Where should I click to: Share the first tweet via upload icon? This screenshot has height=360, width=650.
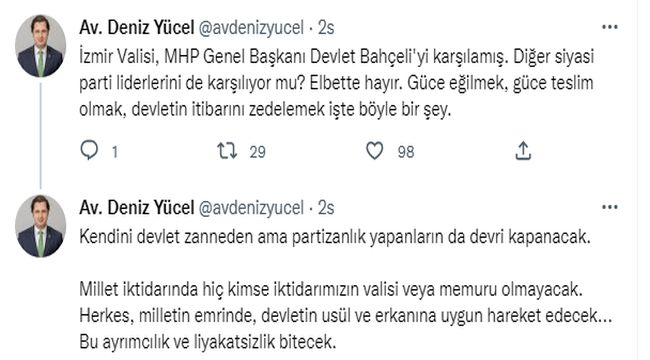pos(523,151)
